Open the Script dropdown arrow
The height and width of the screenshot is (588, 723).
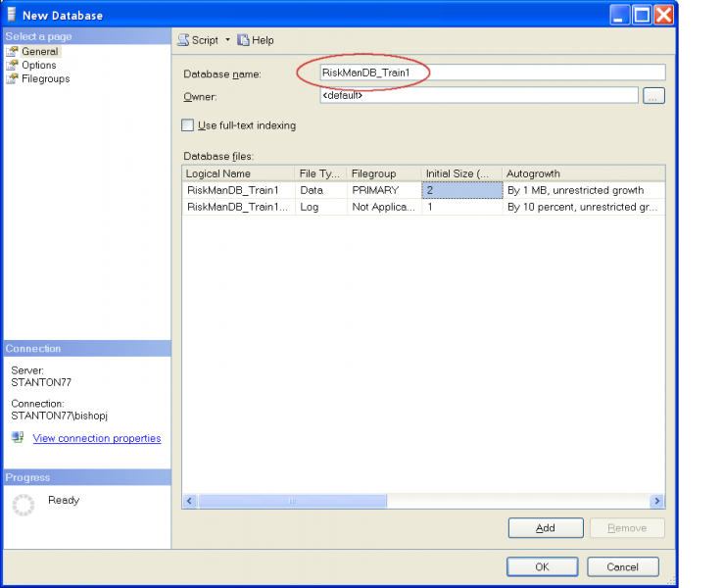tap(228, 40)
